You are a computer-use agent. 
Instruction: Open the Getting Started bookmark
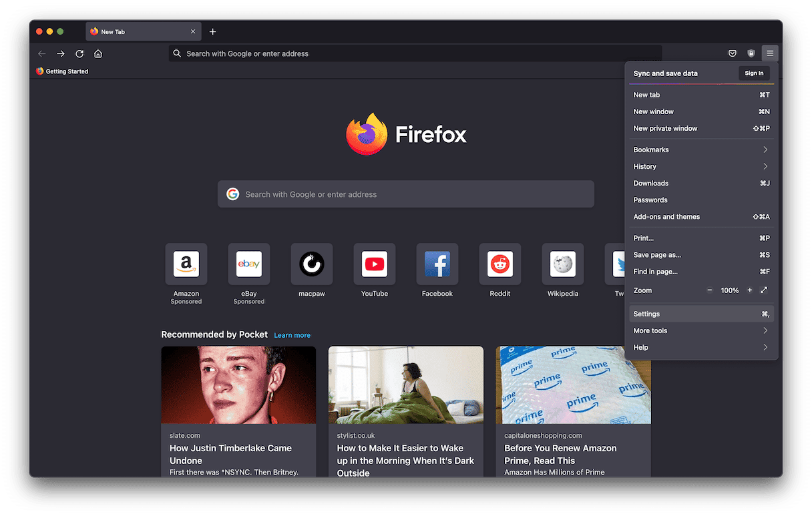coord(62,71)
